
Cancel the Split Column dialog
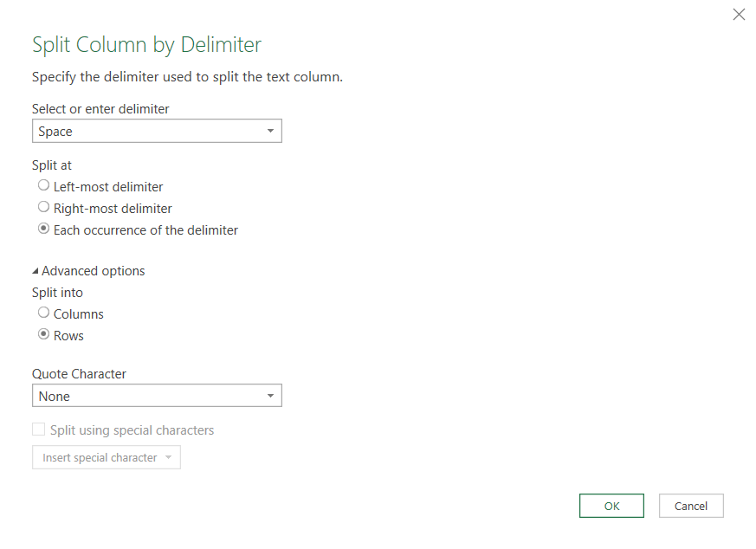click(x=690, y=505)
